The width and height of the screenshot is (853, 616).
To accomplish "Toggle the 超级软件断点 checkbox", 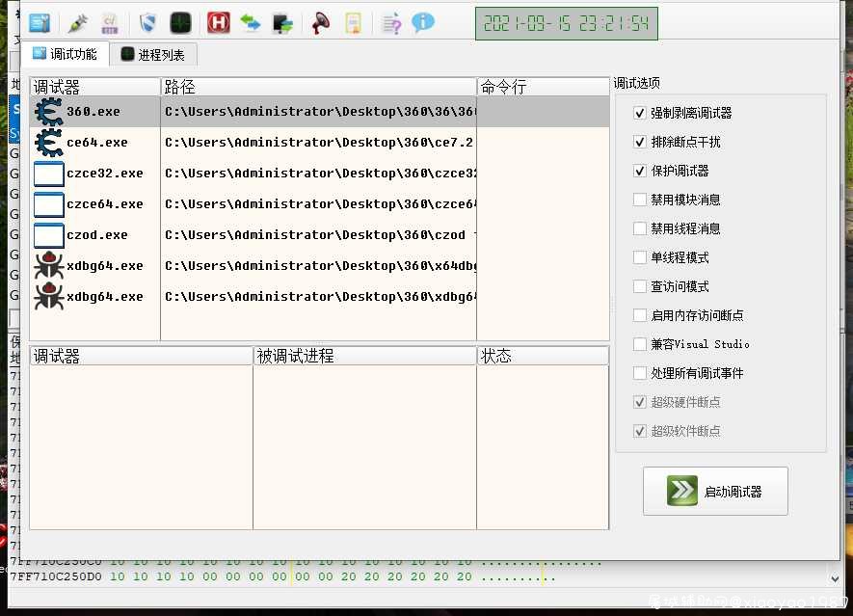I will tap(640, 431).
